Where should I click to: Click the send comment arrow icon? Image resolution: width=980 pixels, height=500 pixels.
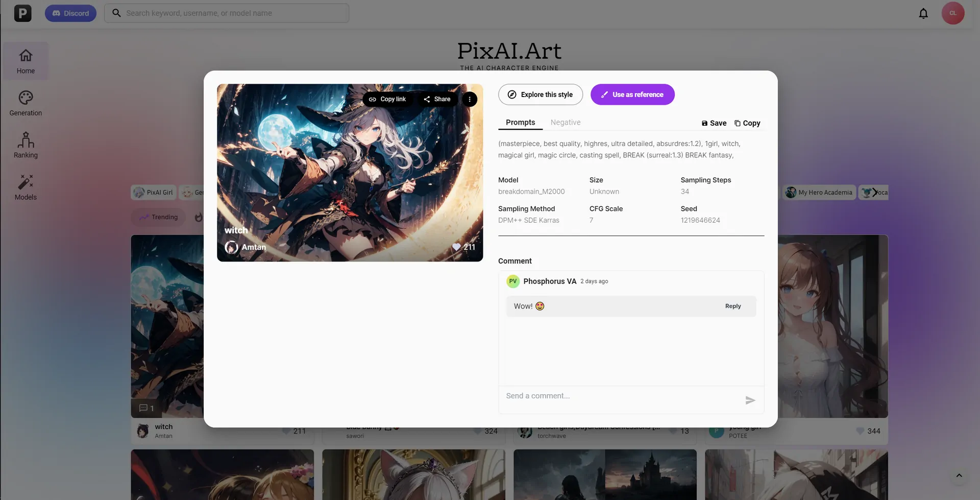(750, 400)
